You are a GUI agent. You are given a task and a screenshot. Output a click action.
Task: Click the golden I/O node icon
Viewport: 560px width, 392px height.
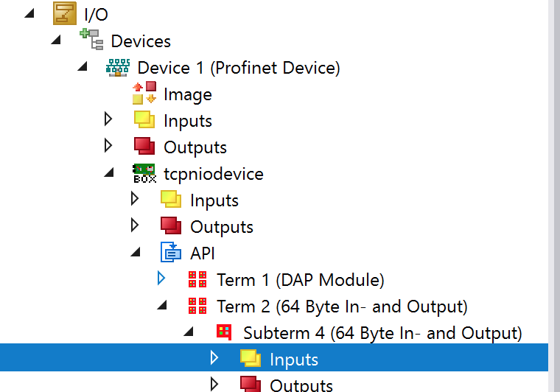tap(65, 13)
